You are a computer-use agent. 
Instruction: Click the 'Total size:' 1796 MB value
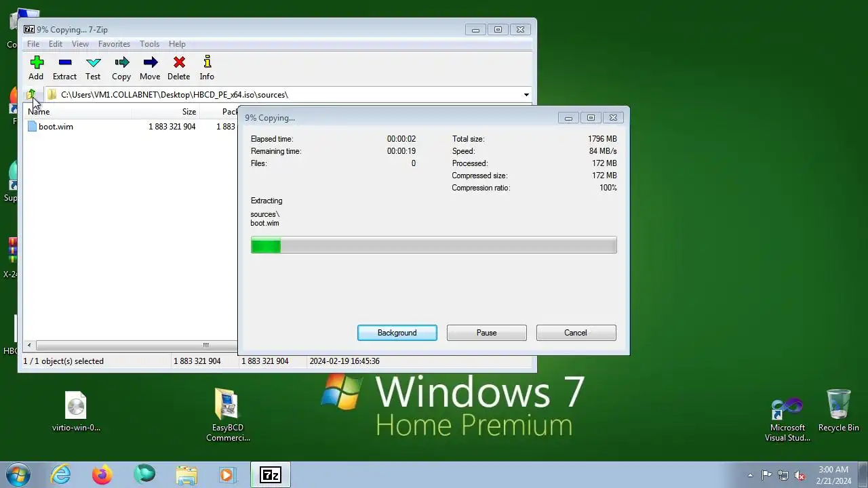coord(602,139)
